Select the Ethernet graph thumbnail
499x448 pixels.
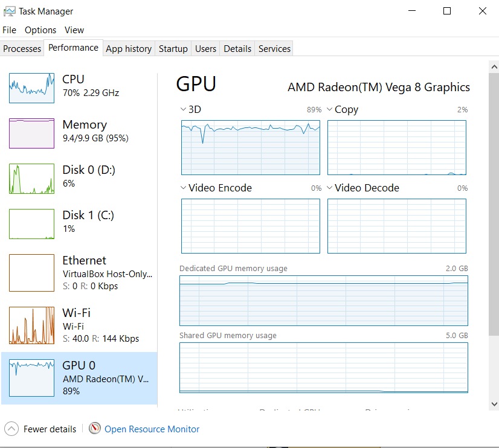point(31,273)
